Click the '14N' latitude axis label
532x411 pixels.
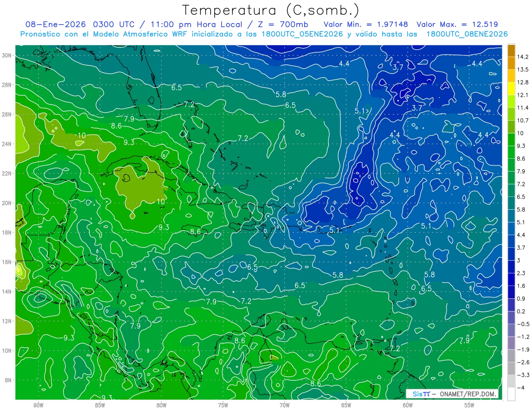8,292
